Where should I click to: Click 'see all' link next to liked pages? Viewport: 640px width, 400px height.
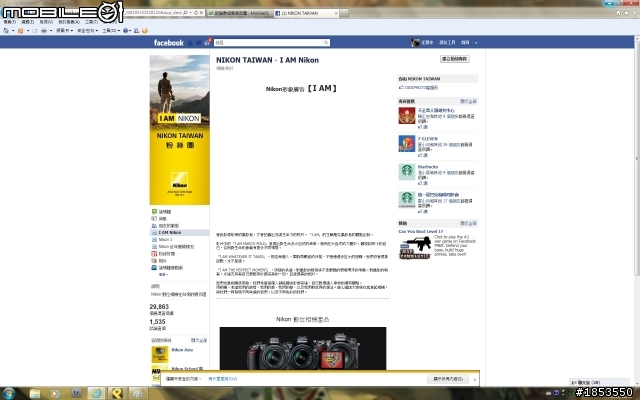pyautogui.click(x=199, y=340)
